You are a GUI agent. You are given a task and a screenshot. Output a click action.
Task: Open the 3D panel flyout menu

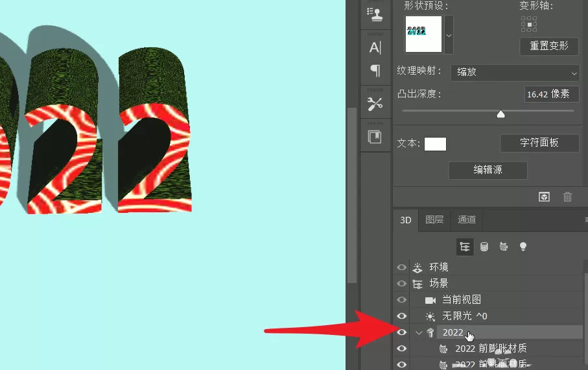tap(586, 220)
